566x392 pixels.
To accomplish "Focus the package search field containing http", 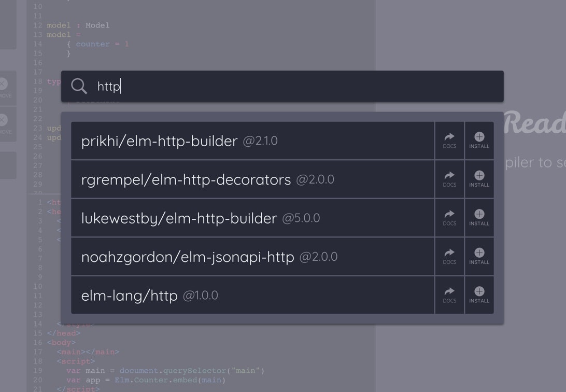I will click(282, 86).
